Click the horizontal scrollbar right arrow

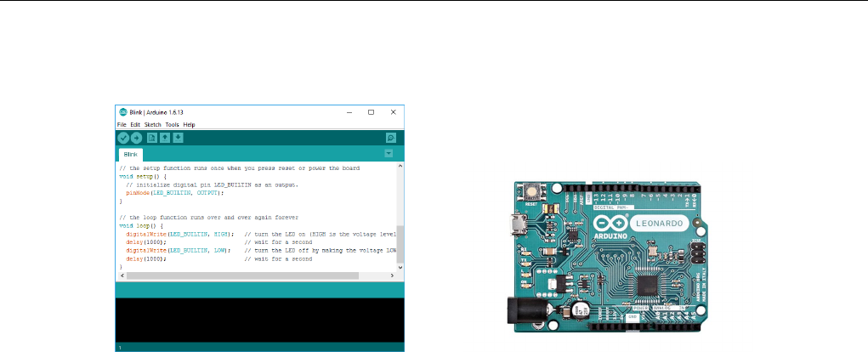(393, 275)
